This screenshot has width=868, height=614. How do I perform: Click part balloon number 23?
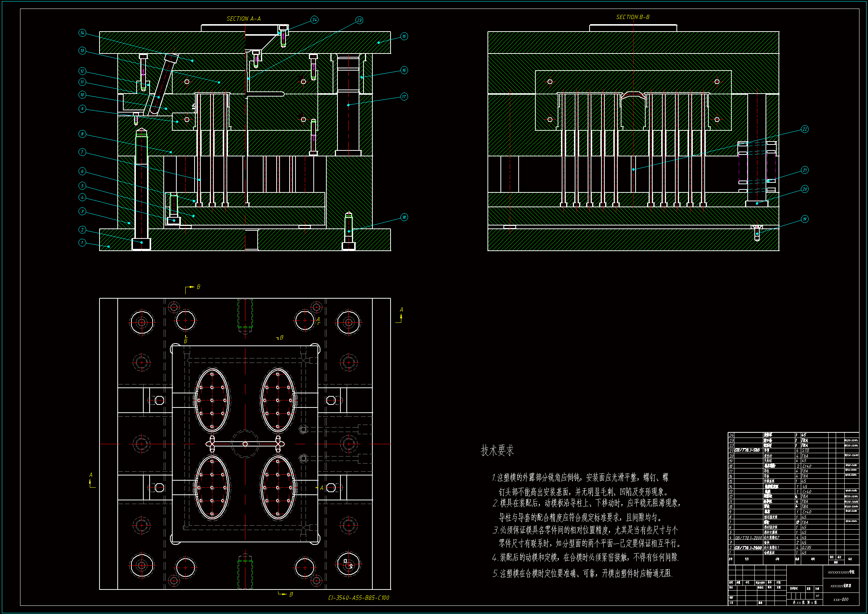click(359, 20)
